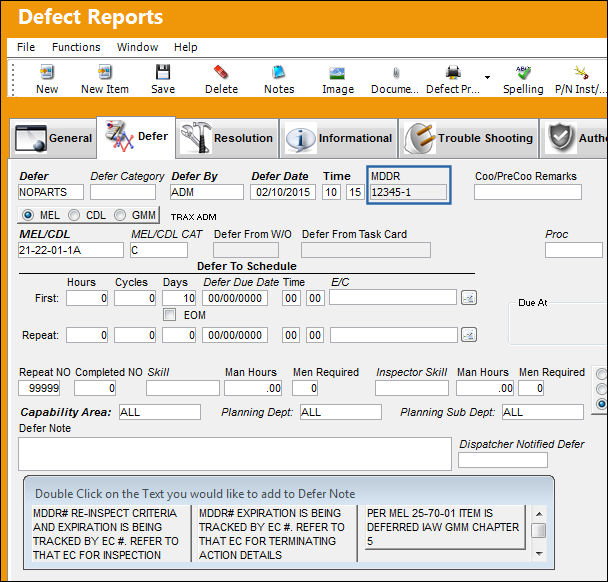This screenshot has height=582, width=608.
Task: Open the dropdown arrow next to Defect Print
Action: [487, 77]
